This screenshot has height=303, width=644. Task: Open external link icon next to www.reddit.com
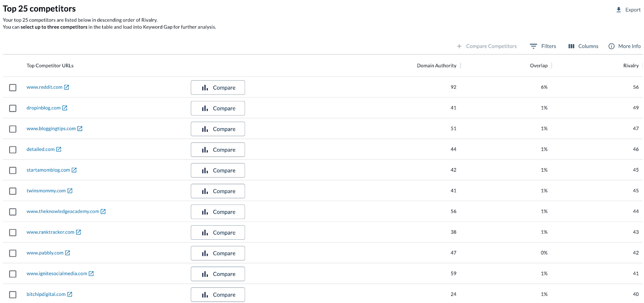(67, 87)
